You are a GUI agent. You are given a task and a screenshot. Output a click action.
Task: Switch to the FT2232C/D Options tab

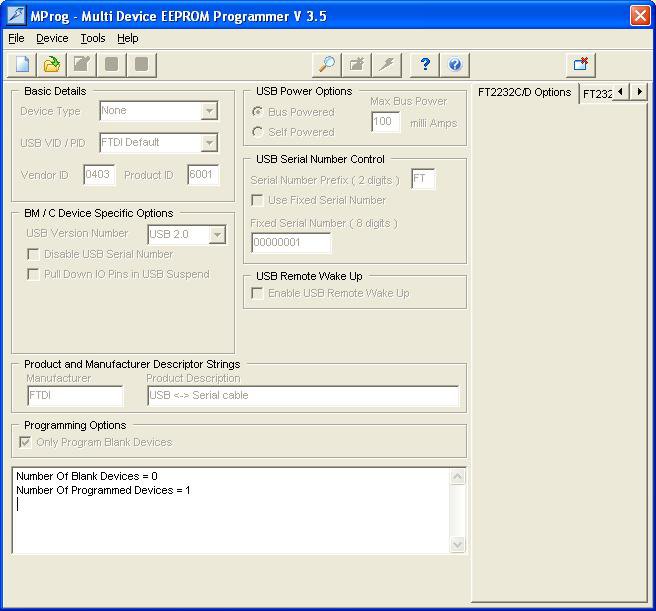pos(525,92)
